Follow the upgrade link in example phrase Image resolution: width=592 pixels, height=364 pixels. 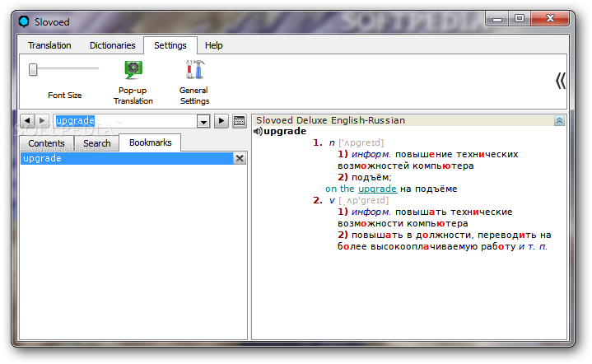click(x=378, y=189)
